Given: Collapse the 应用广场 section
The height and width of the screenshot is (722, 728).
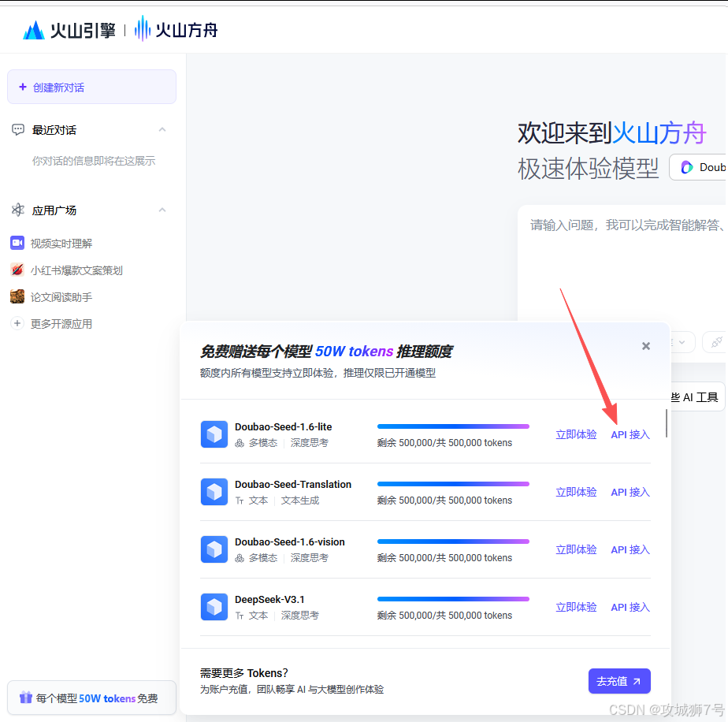Looking at the screenshot, I should coord(162,210).
